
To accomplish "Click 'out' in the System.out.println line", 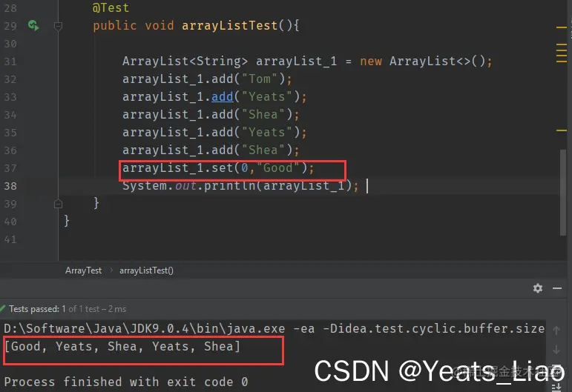I will 185,186.
